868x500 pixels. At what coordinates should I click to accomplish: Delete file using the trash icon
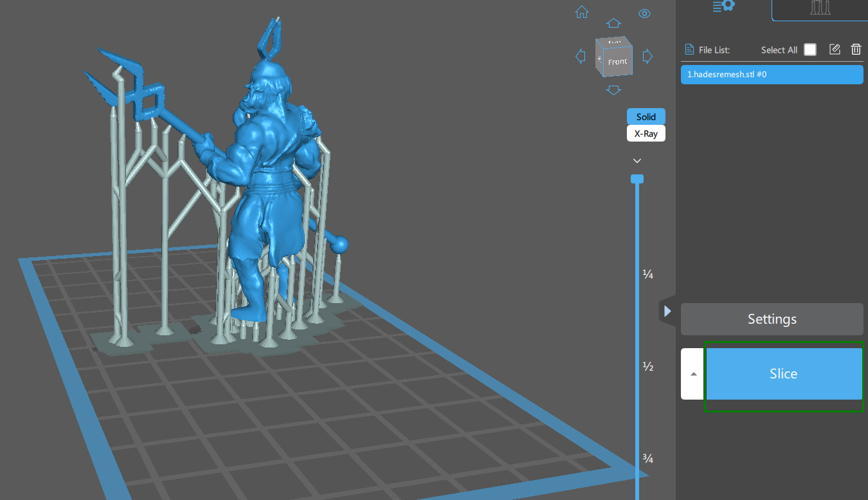(856, 50)
